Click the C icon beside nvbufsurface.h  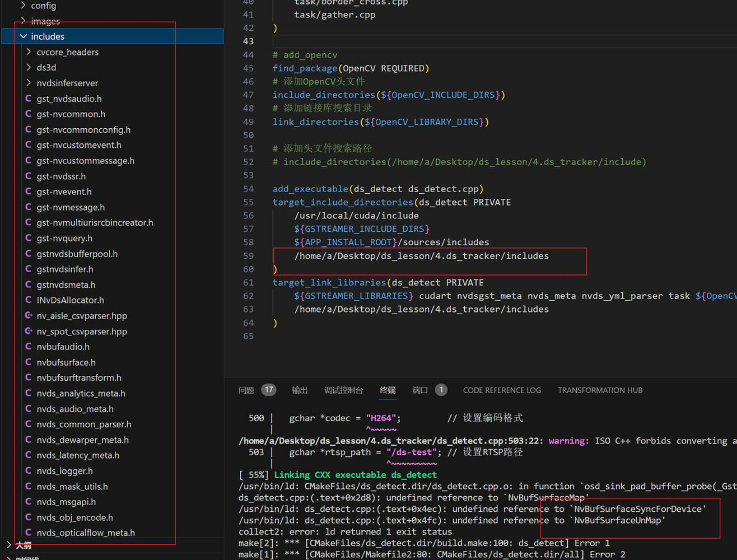click(28, 362)
